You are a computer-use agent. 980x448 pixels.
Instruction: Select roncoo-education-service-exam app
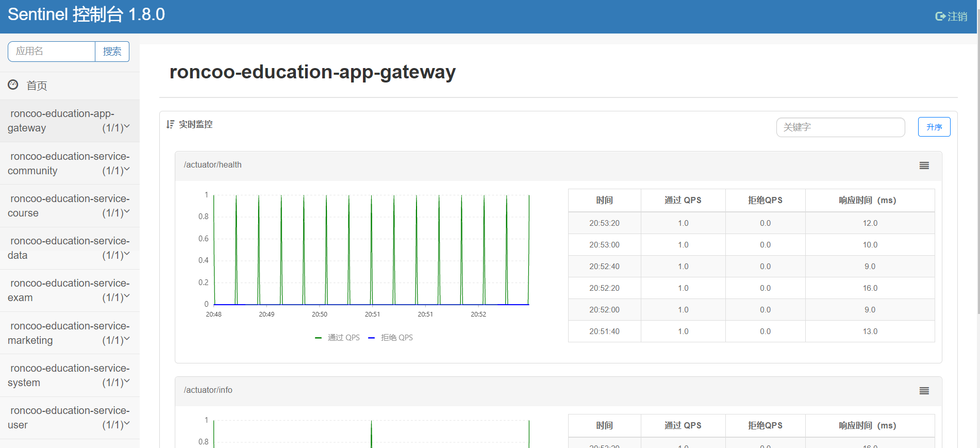[x=70, y=290]
